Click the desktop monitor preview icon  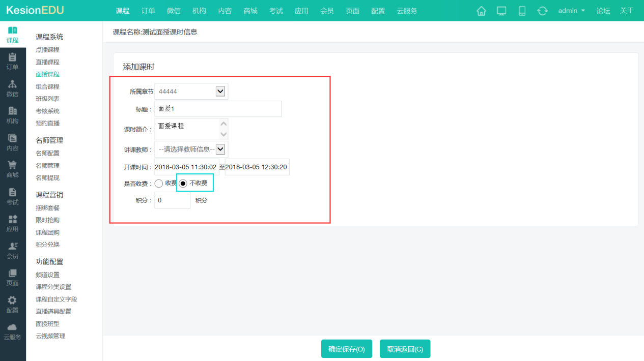(x=501, y=11)
